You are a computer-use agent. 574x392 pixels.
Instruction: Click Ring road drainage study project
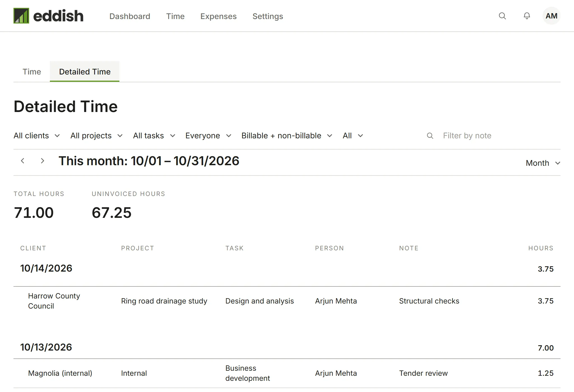(x=164, y=301)
